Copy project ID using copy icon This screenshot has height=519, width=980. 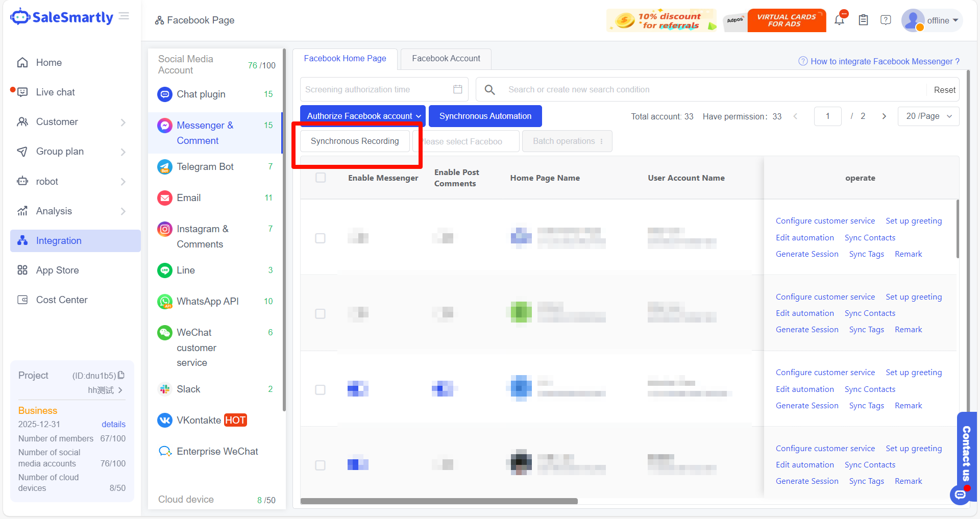point(121,375)
